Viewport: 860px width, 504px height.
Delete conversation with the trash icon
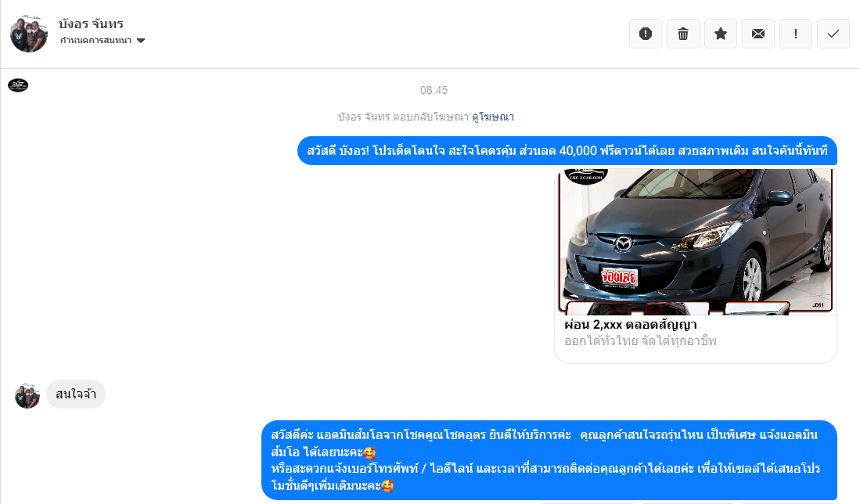coord(683,34)
